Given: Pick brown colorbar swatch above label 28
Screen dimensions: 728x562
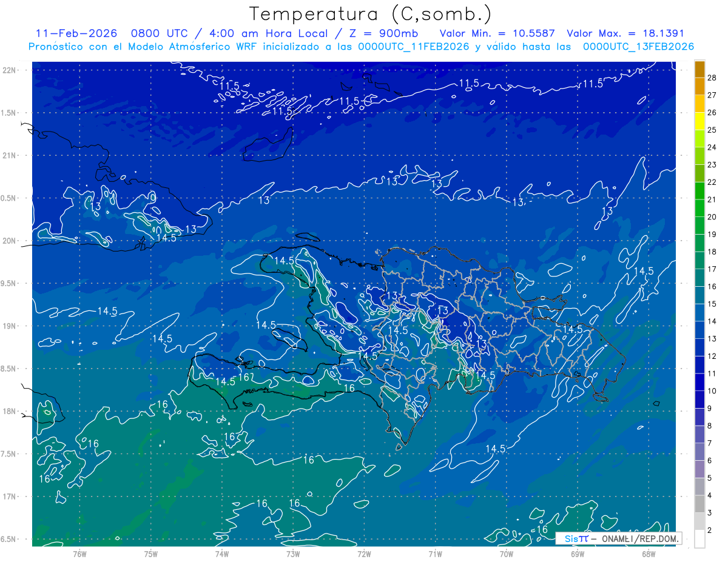Looking at the screenshot, I should tap(699, 69).
